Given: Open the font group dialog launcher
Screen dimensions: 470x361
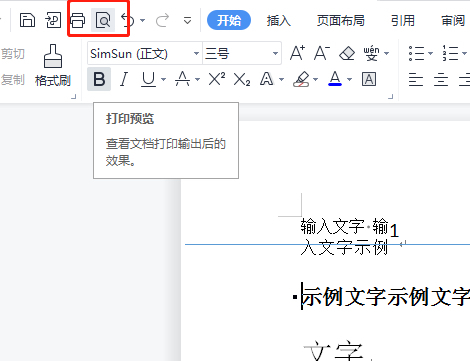Looking at the screenshot, I should coord(391,96).
